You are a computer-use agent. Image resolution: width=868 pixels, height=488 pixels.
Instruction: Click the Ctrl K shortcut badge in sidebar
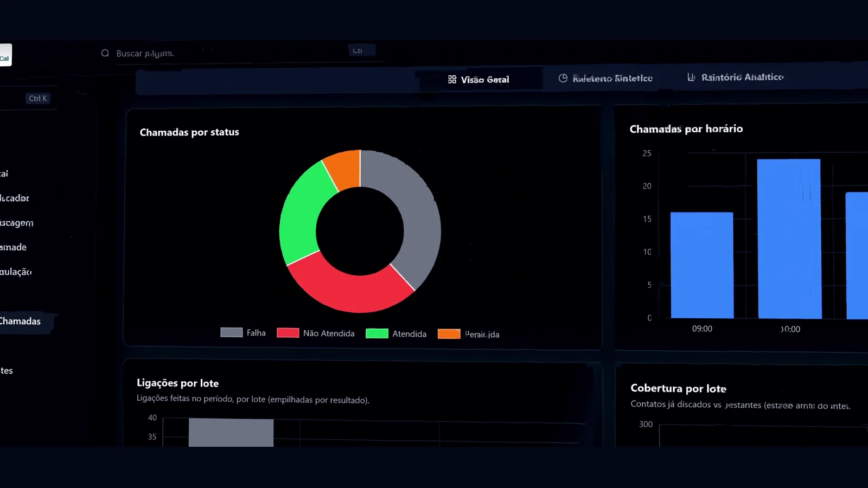click(x=38, y=98)
